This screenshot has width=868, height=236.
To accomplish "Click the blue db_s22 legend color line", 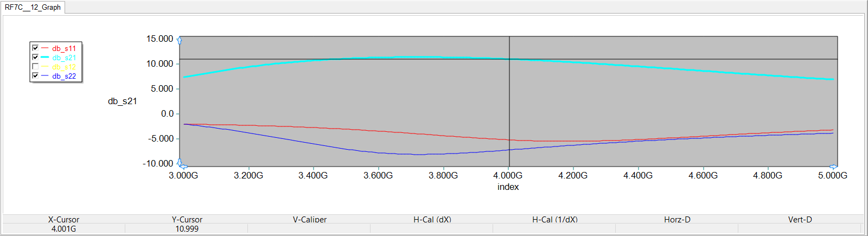I will 45,76.
